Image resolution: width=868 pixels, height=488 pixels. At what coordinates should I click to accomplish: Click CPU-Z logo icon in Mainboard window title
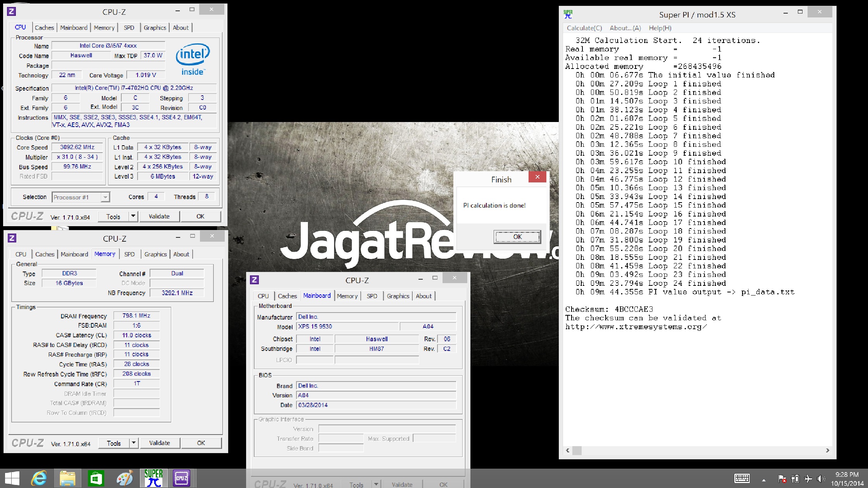tap(255, 280)
